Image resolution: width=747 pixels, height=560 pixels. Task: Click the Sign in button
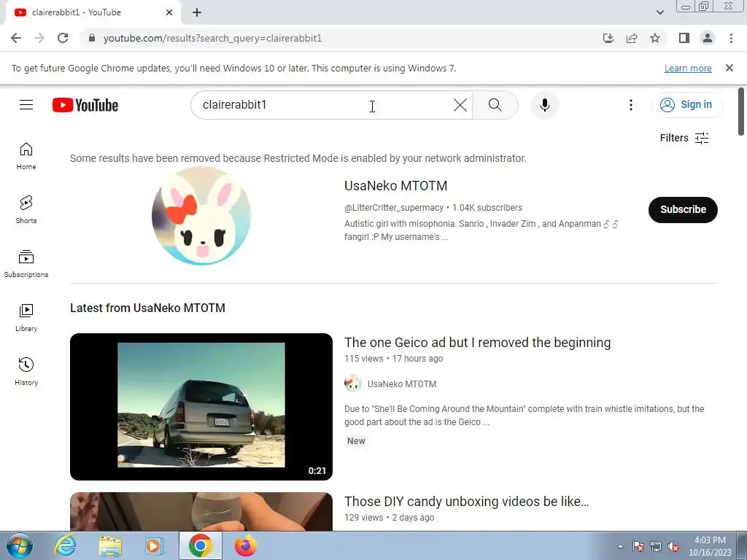pyautogui.click(x=686, y=105)
